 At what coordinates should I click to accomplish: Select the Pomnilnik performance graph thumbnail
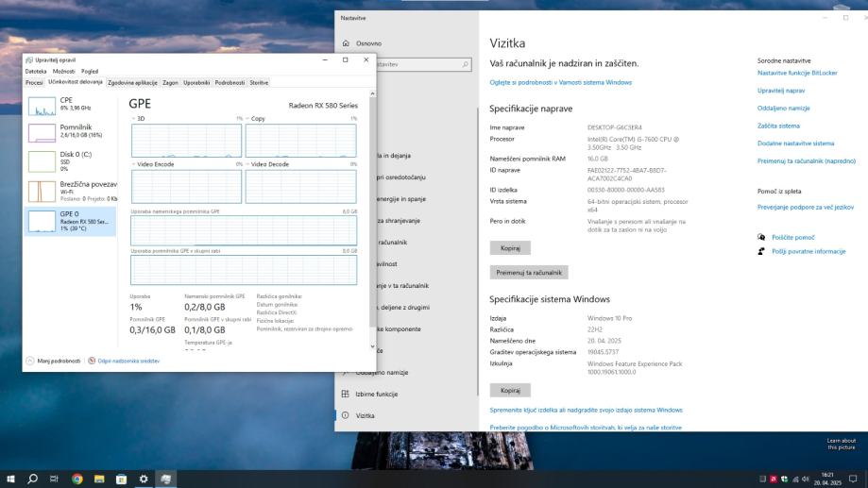click(x=43, y=131)
